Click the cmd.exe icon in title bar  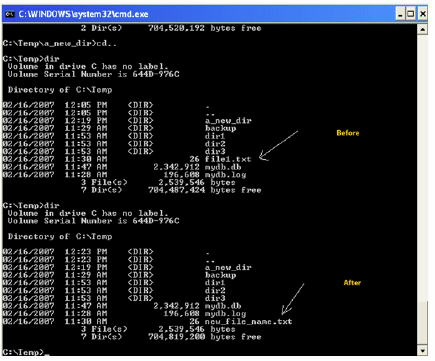point(10,14)
